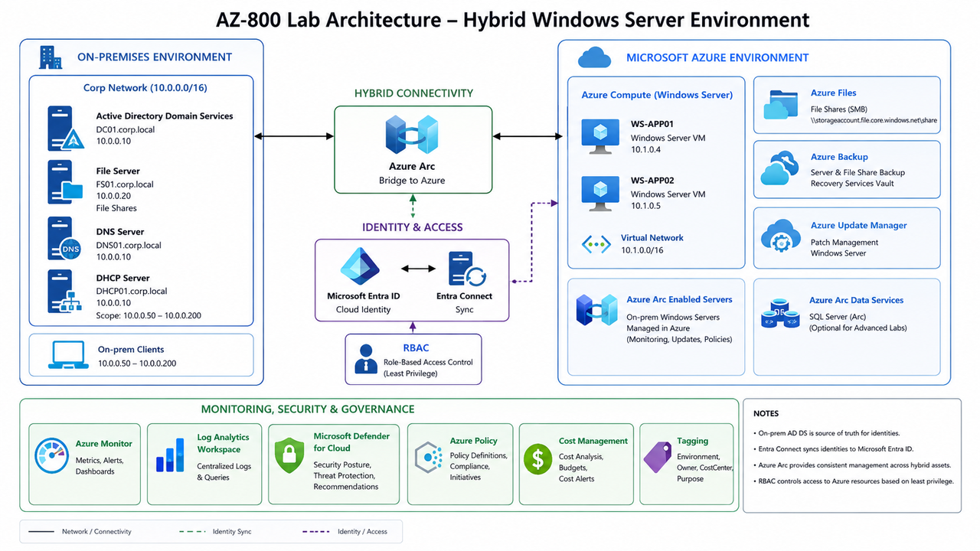Click the Active Directory Domain Services server icon
980x551 pixels.
click(x=65, y=127)
